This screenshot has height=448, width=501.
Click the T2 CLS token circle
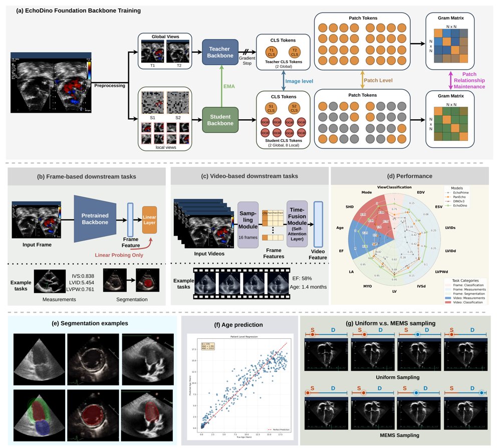tap(294, 52)
